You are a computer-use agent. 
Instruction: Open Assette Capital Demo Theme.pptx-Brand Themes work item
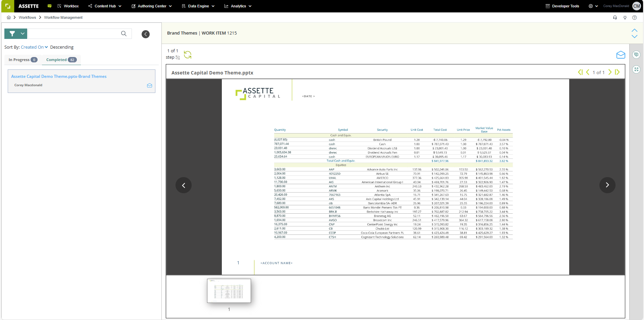59,76
